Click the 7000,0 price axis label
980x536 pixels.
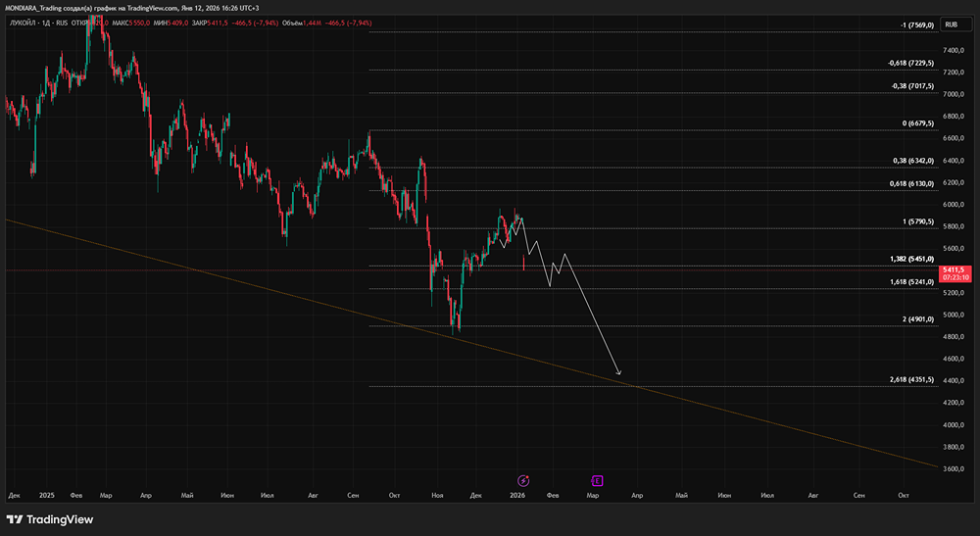tap(954, 94)
